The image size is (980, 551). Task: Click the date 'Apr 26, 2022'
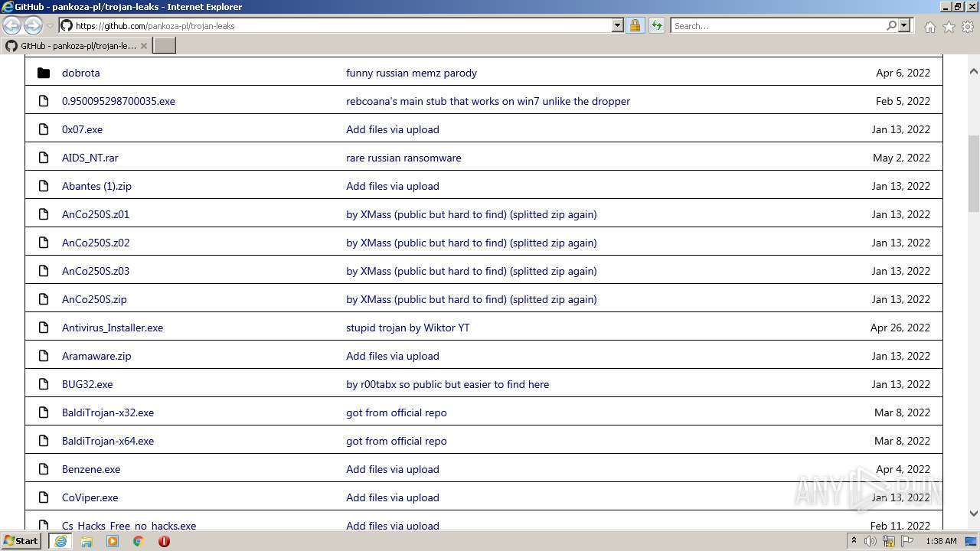pyautogui.click(x=900, y=328)
